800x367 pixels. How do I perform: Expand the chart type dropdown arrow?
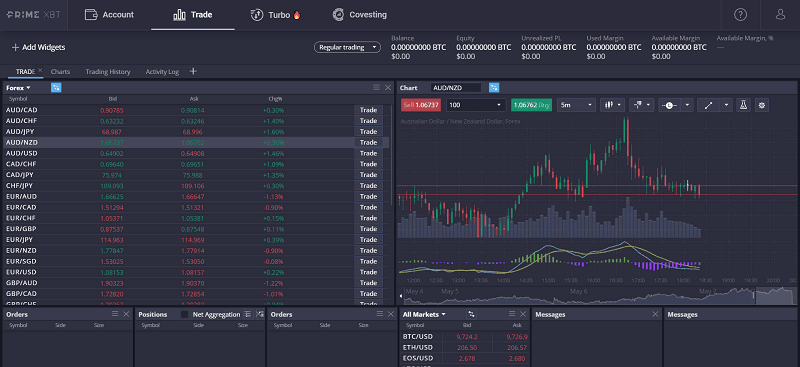620,105
